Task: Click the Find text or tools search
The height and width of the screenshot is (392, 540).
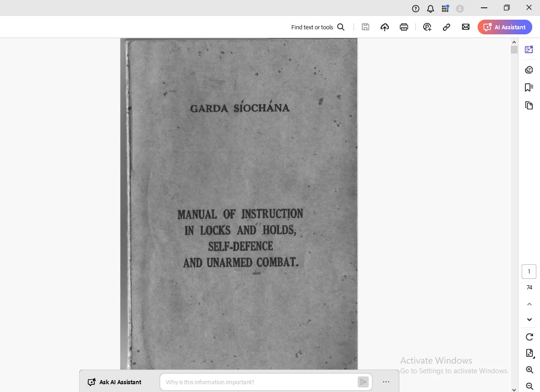Action: [x=317, y=27]
